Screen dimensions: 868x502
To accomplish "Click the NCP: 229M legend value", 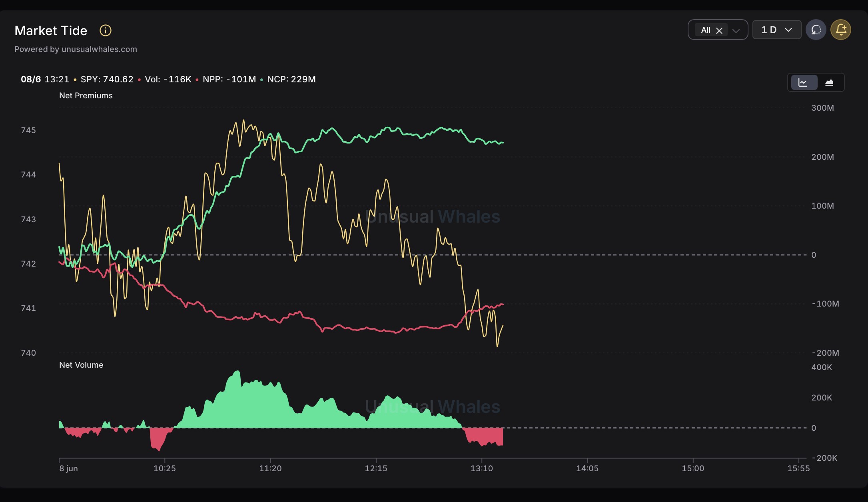I will pos(291,79).
